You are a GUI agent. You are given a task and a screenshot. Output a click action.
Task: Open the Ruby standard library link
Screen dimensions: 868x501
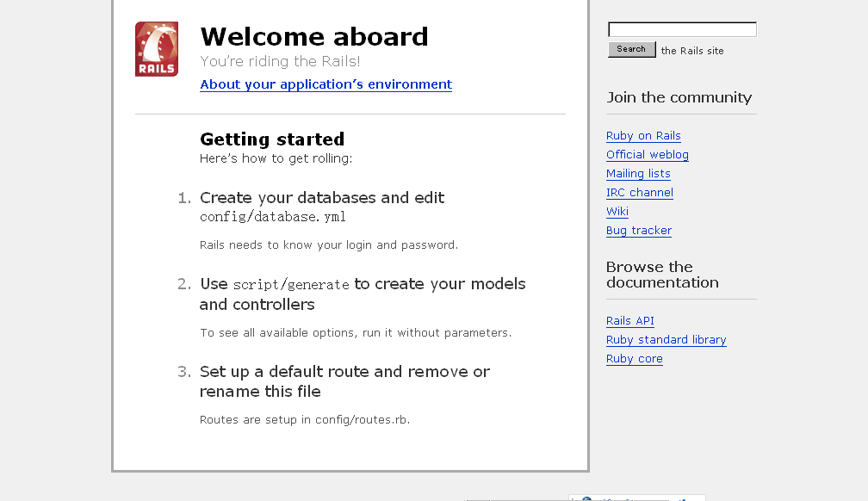[x=666, y=339]
